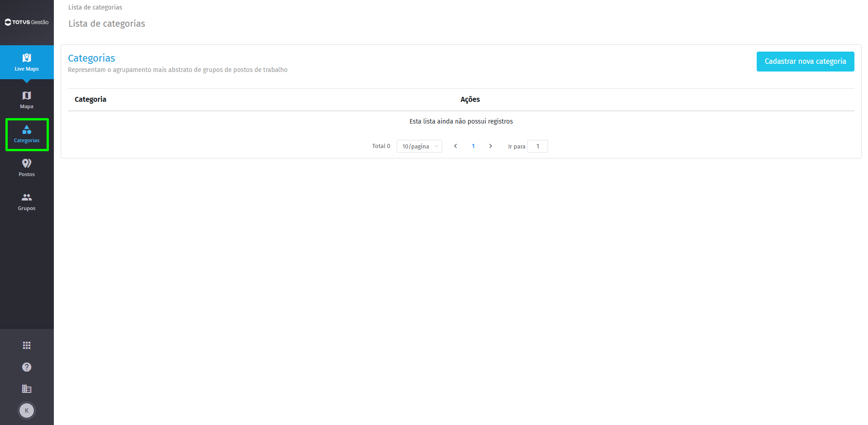
Task: Click the blue Categorias heading
Action: [91, 58]
